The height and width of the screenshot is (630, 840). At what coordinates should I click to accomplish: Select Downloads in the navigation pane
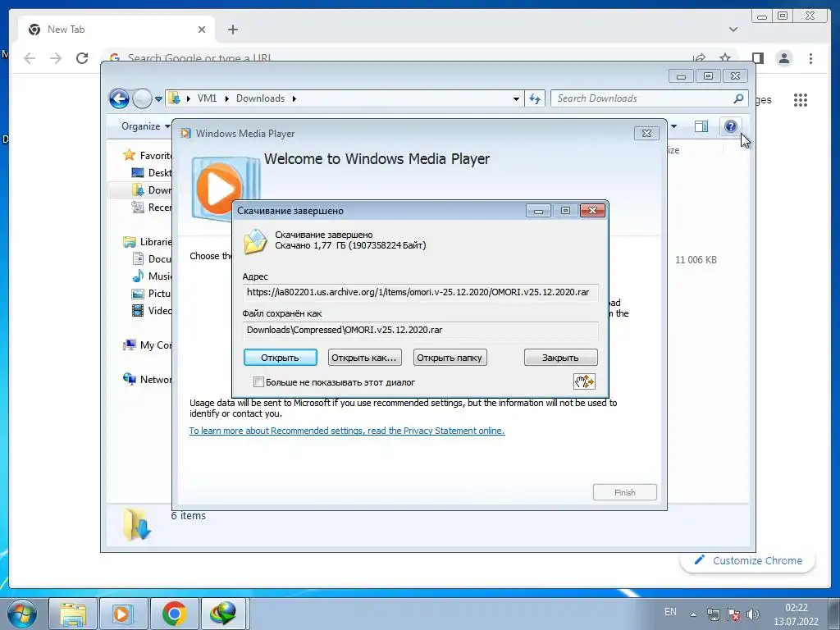point(152,189)
